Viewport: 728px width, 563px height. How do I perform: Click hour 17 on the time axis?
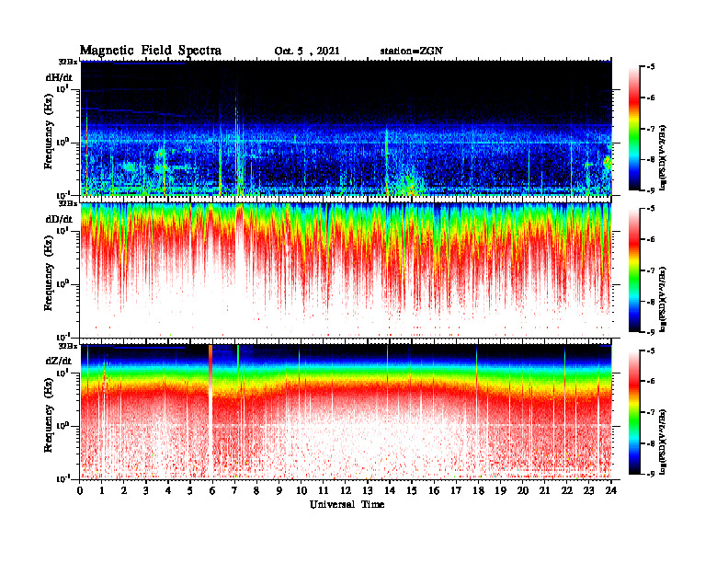pyautogui.click(x=456, y=491)
